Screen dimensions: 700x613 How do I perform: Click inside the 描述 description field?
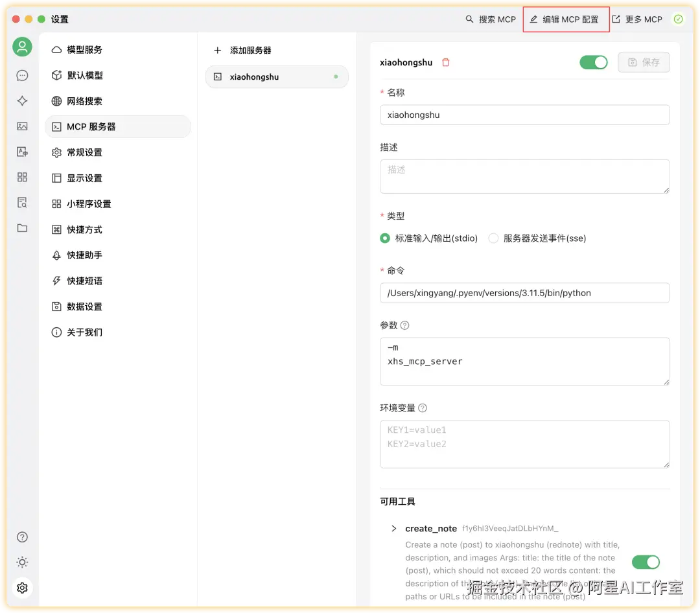click(x=524, y=176)
